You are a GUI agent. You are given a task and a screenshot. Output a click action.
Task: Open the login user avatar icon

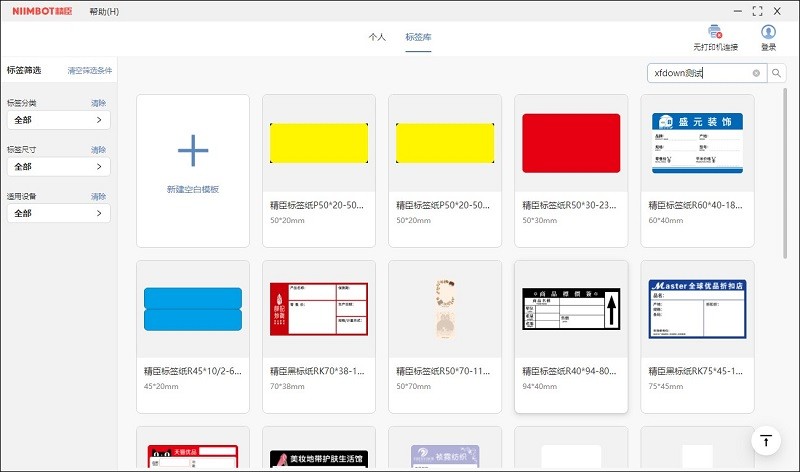point(768,32)
